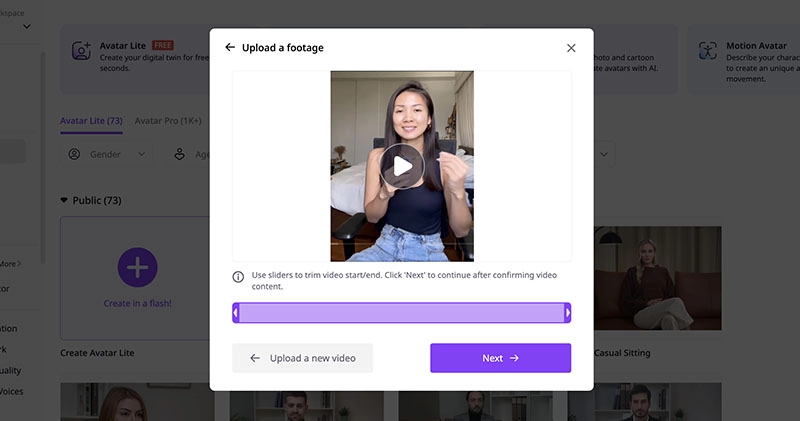This screenshot has height=421, width=800.
Task: Click the info icon beside trim instructions
Action: click(238, 277)
